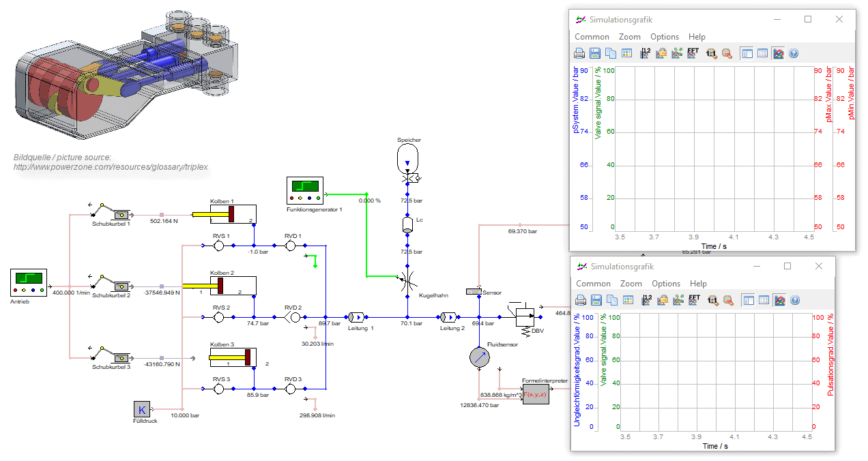Toggle legend panel view in pSystem window
This screenshot has height=461, width=868.
tap(747, 53)
